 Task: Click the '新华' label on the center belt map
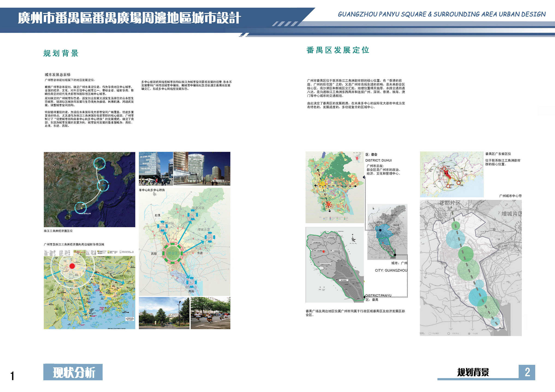(x=442, y=214)
